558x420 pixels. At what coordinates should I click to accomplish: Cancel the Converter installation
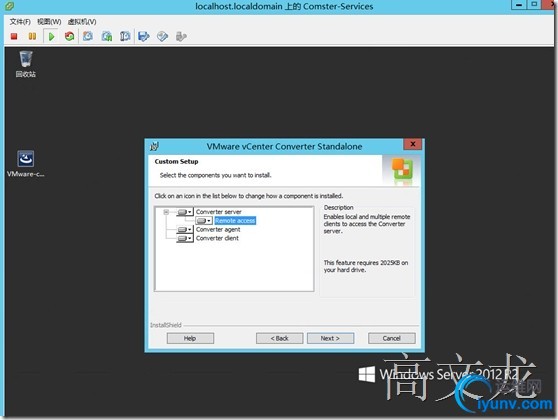(x=391, y=338)
